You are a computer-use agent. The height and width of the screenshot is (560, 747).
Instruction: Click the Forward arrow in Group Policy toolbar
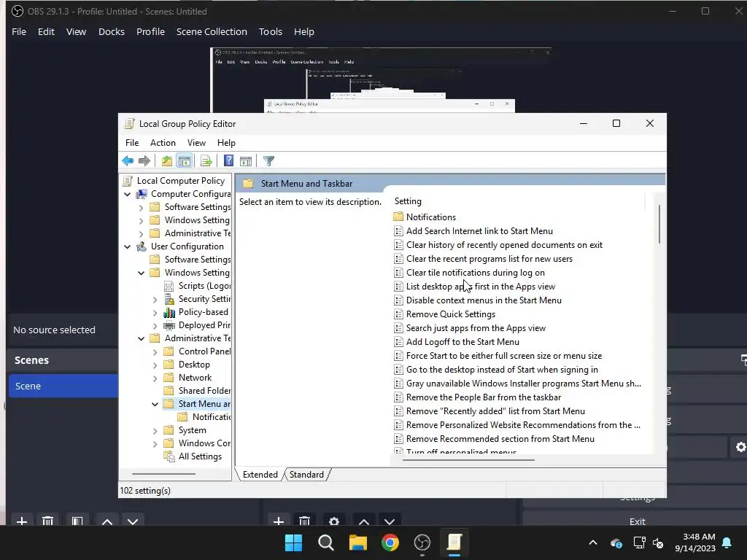click(144, 161)
